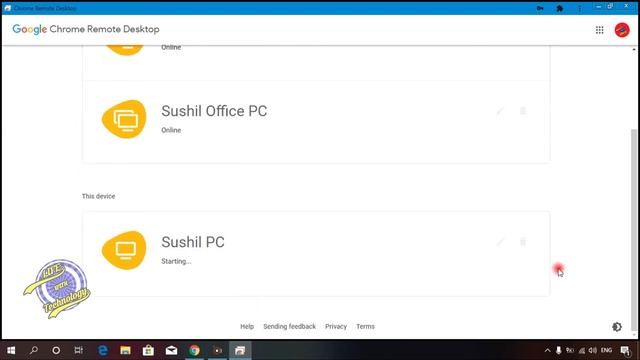Image resolution: width=640 pixels, height=360 pixels.
Task: Open the Help link
Action: tap(247, 327)
